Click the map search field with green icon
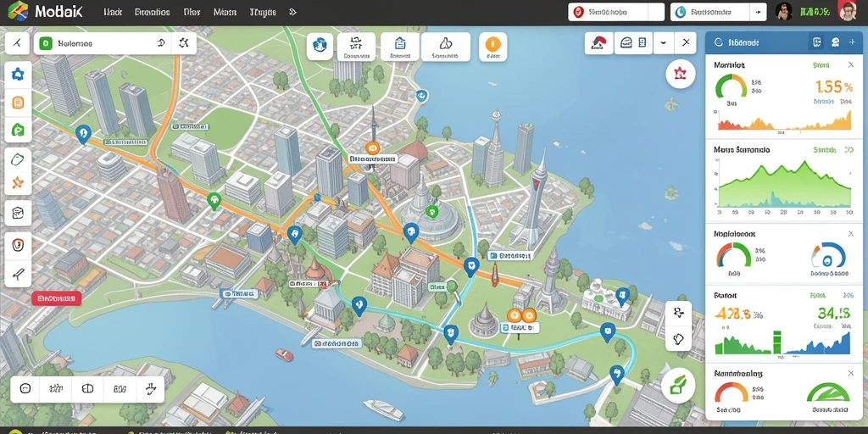 pyautogui.click(x=102, y=43)
